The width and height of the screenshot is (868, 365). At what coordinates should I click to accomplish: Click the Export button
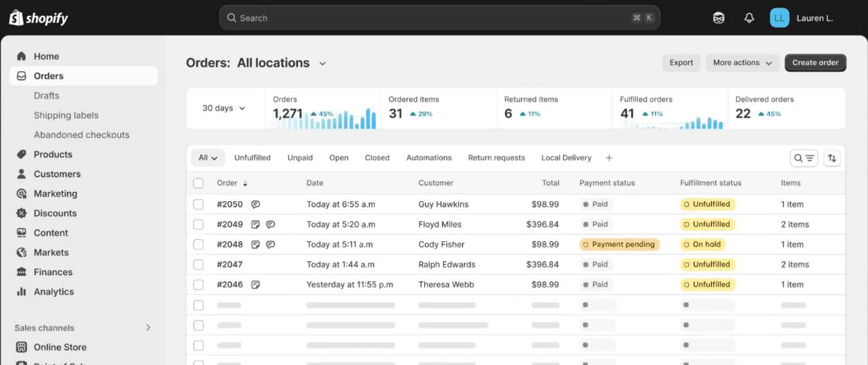point(681,63)
